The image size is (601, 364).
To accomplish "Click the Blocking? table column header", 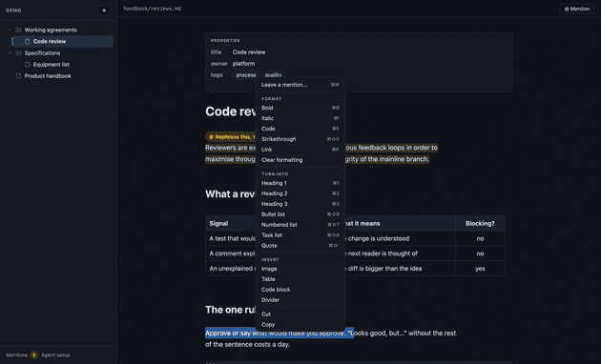I will pos(480,224).
